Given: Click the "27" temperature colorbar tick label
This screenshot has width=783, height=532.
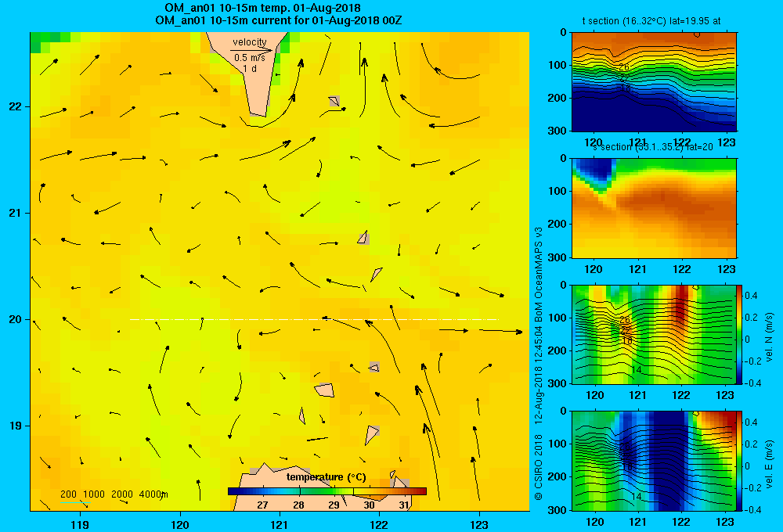Looking at the screenshot, I should click(x=262, y=505).
